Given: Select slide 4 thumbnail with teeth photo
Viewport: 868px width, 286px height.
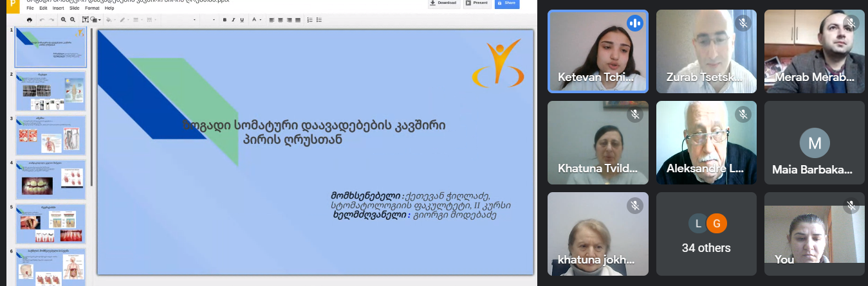Looking at the screenshot, I should (x=51, y=180).
